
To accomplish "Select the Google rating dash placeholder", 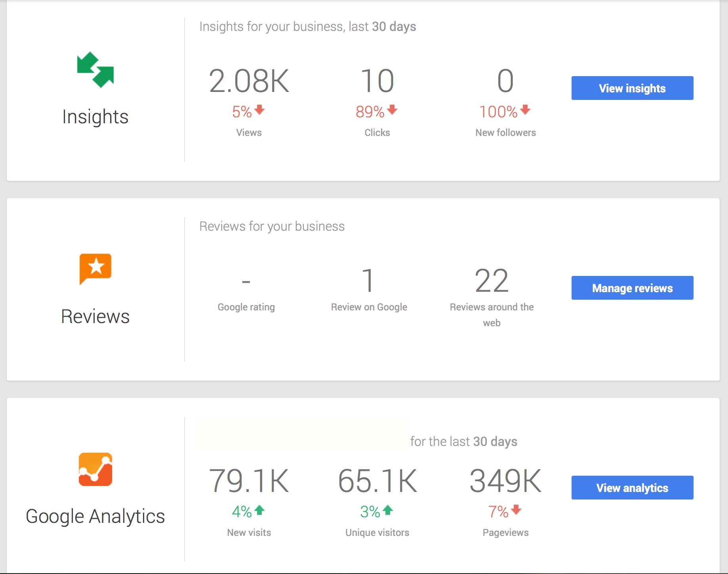I will pyautogui.click(x=246, y=281).
